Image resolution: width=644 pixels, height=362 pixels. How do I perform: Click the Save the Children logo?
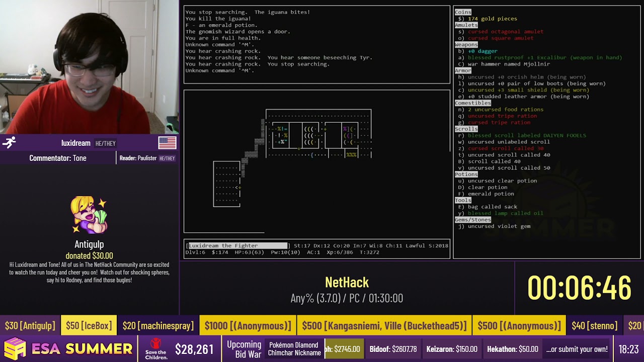pyautogui.click(x=156, y=349)
